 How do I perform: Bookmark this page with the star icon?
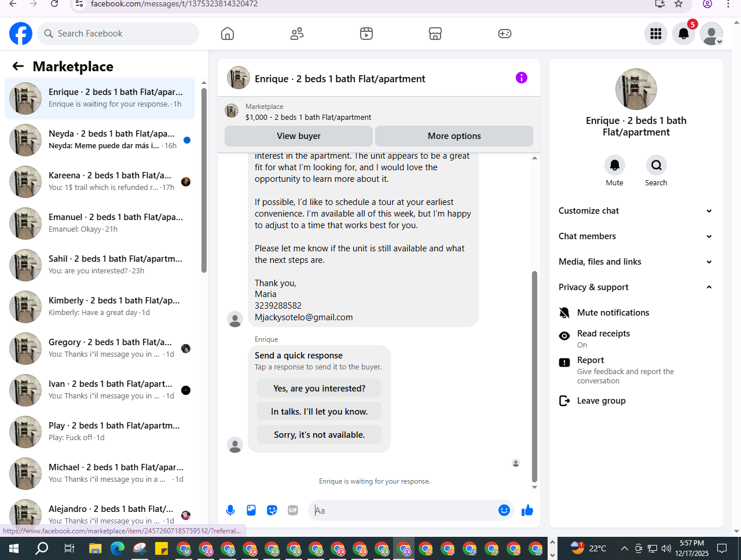click(678, 3)
